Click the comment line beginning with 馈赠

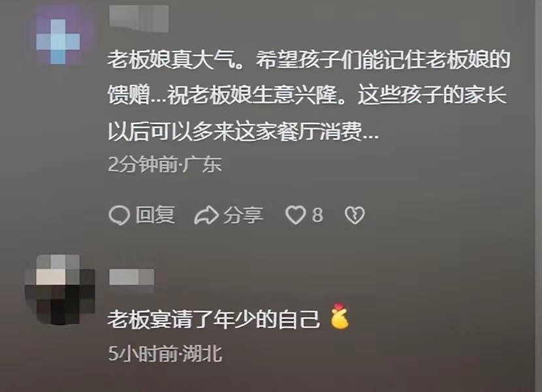[x=307, y=95]
